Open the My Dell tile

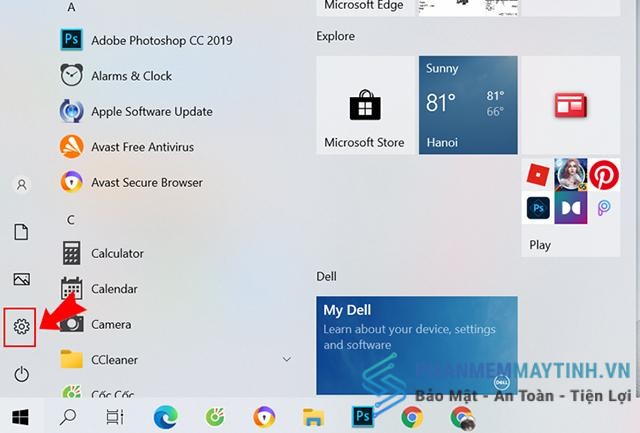[x=417, y=345]
